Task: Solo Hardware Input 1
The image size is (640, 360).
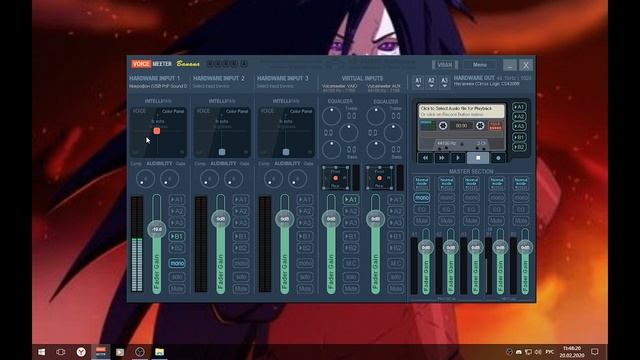Action: click(177, 277)
